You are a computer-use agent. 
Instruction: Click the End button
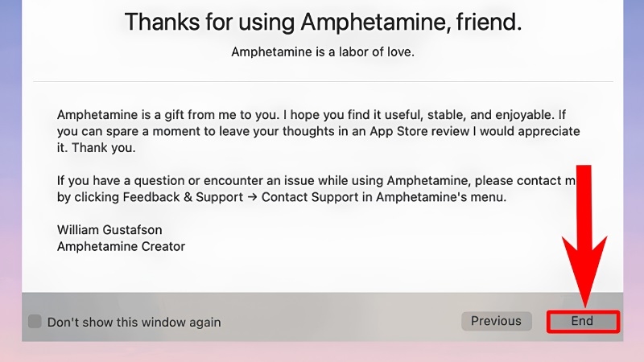click(x=582, y=321)
